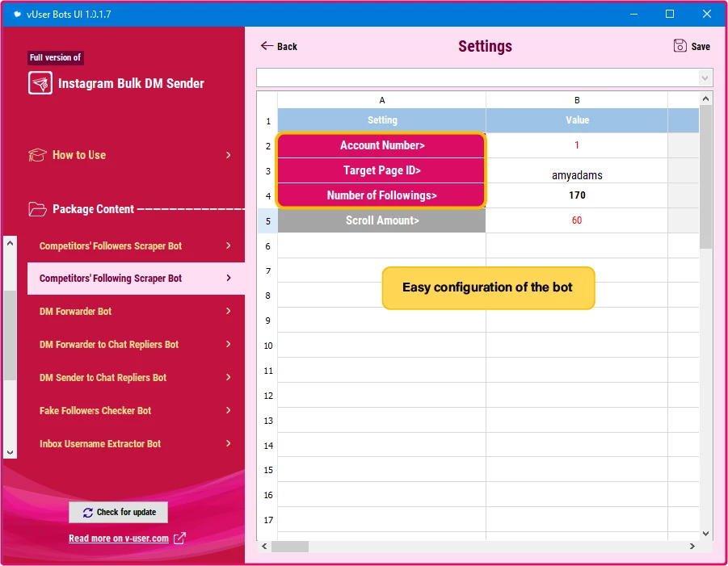Viewport: 728px width, 566px height.
Task: Select column B header
Action: tap(577, 100)
